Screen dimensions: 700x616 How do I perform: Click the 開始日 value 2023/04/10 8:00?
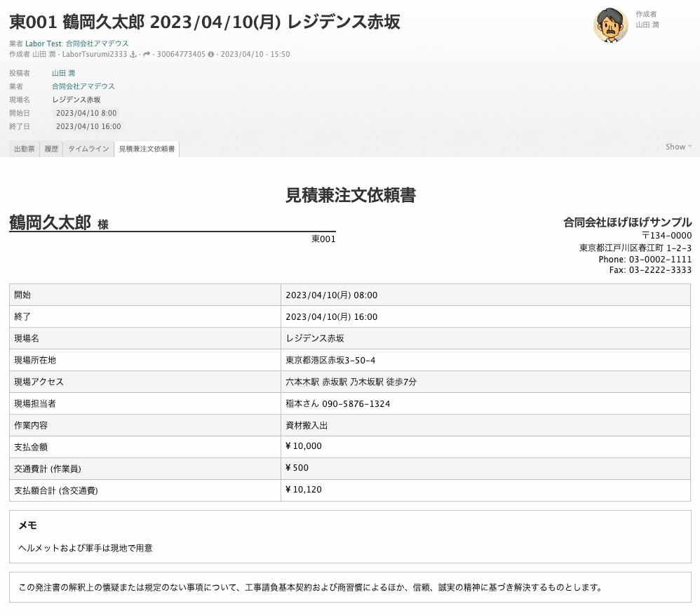click(86, 113)
